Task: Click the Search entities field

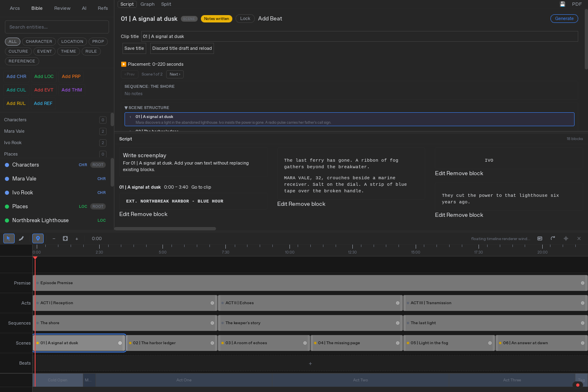Action: [57, 27]
